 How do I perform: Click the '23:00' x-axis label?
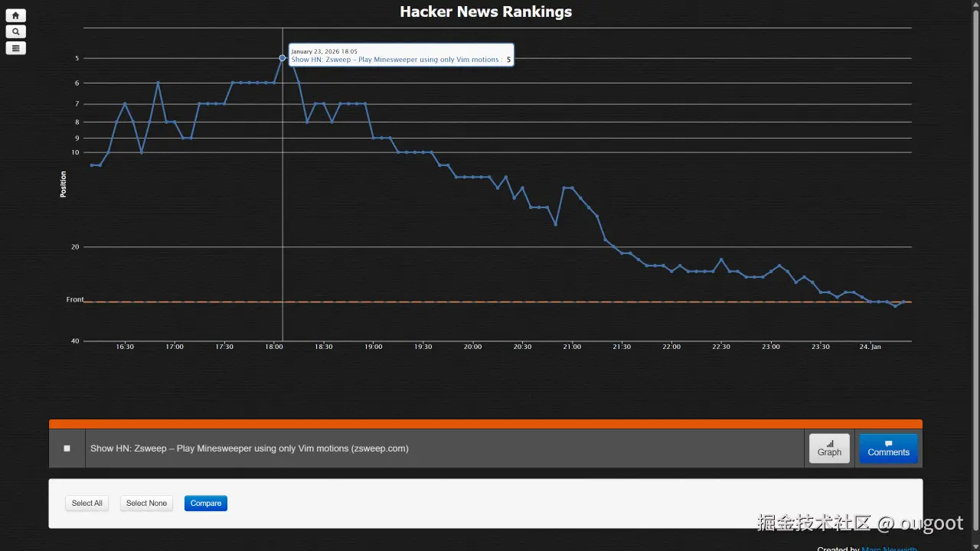pyautogui.click(x=771, y=347)
